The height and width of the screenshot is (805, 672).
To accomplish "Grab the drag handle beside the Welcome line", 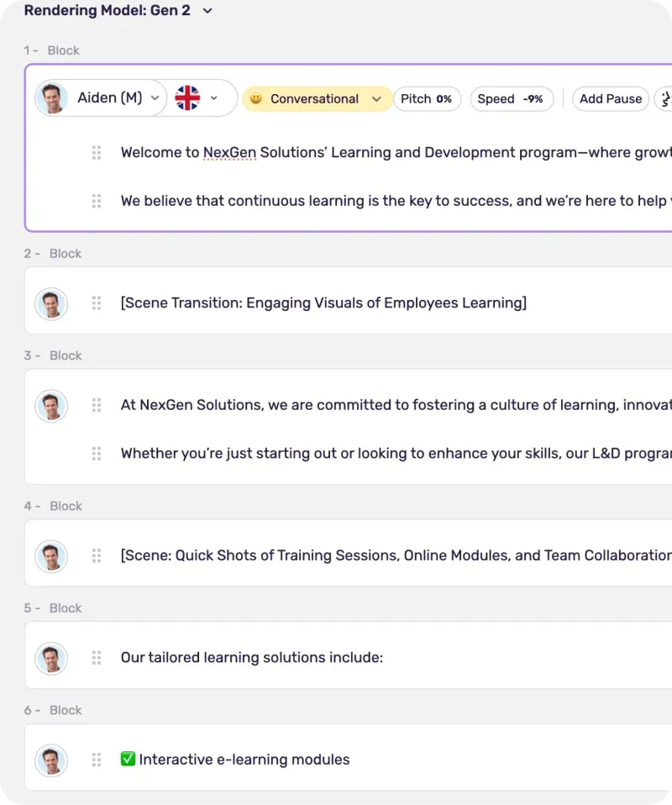I will (x=97, y=153).
